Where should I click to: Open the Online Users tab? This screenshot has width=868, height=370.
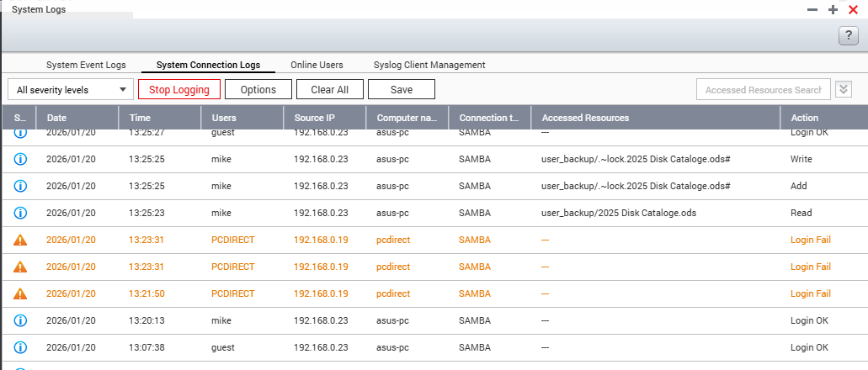click(317, 65)
